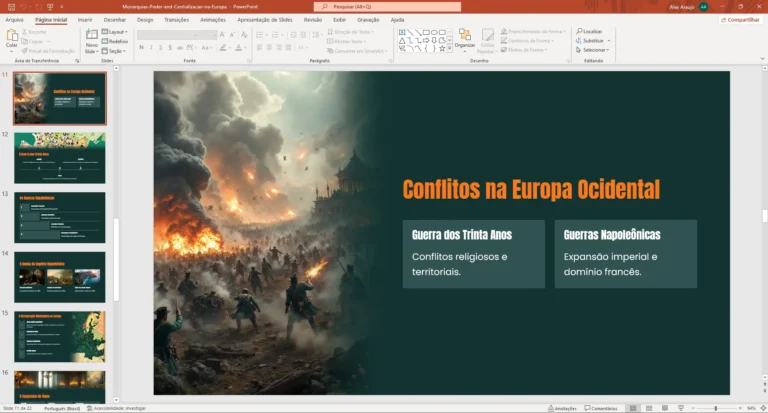Screen dimensions: 768x413
Task: Select slide 12 thumbnail
Action: tap(60, 158)
